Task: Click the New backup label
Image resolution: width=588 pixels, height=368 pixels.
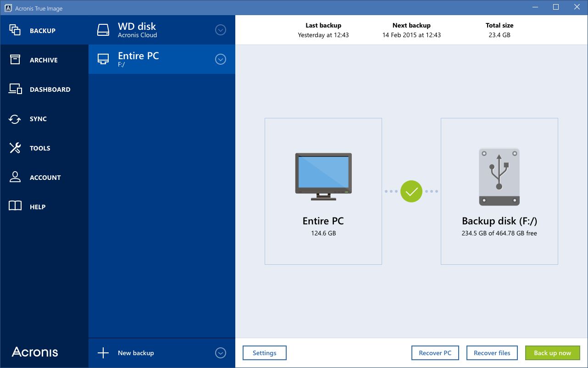Action: (x=136, y=353)
